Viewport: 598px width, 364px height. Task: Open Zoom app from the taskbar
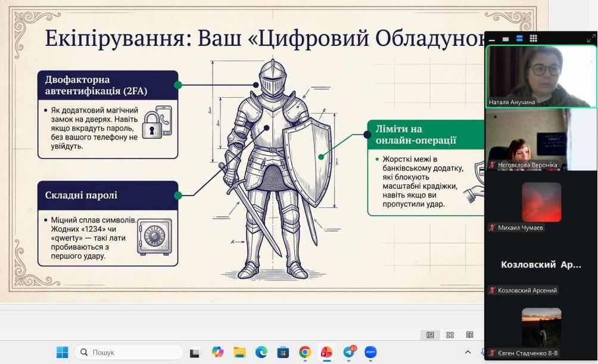370,352
